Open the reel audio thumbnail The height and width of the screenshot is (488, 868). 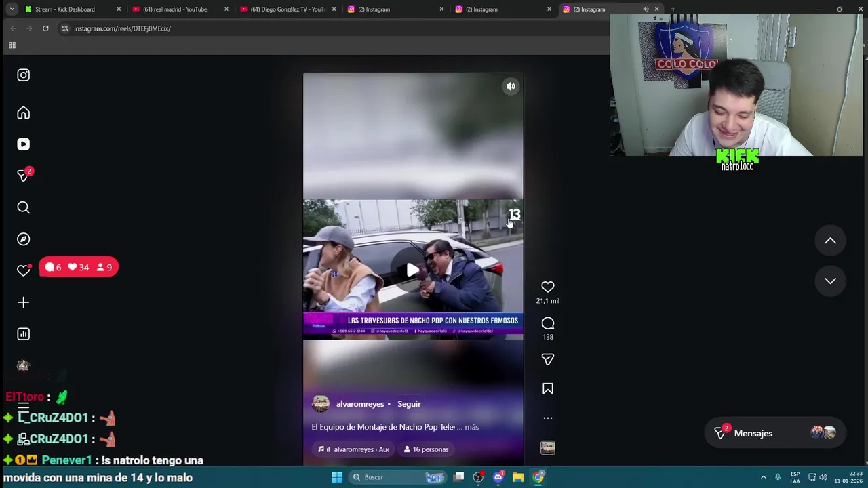[x=548, y=447]
